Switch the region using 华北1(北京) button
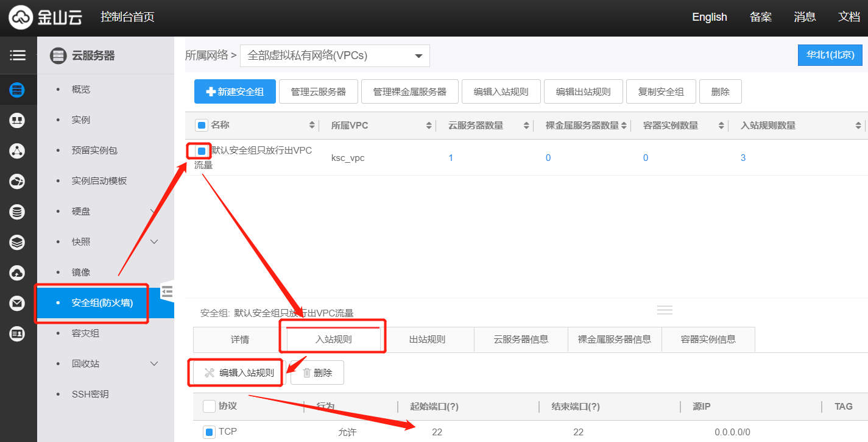The width and height of the screenshot is (868, 442). click(x=830, y=55)
